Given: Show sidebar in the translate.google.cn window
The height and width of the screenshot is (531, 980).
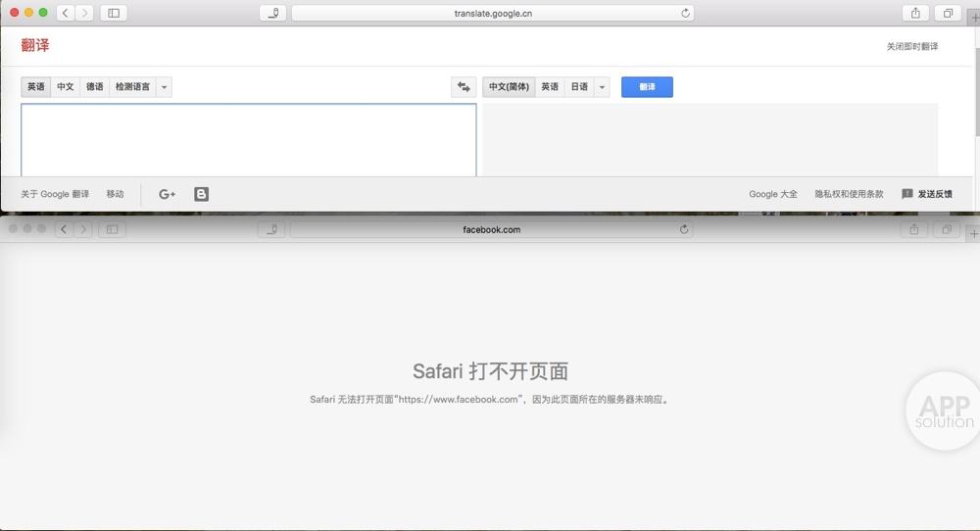Looking at the screenshot, I should click(114, 13).
